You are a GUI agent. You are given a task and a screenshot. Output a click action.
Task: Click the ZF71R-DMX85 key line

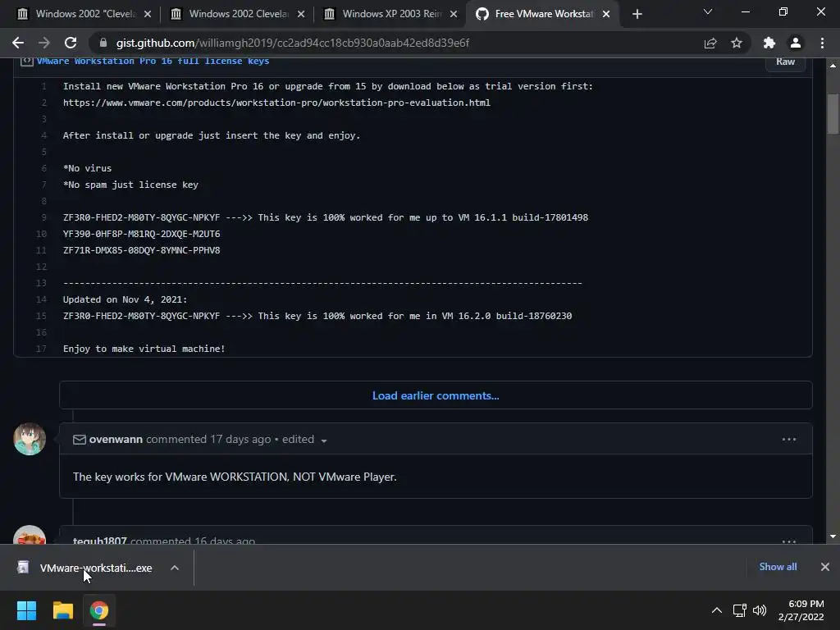coord(141,250)
